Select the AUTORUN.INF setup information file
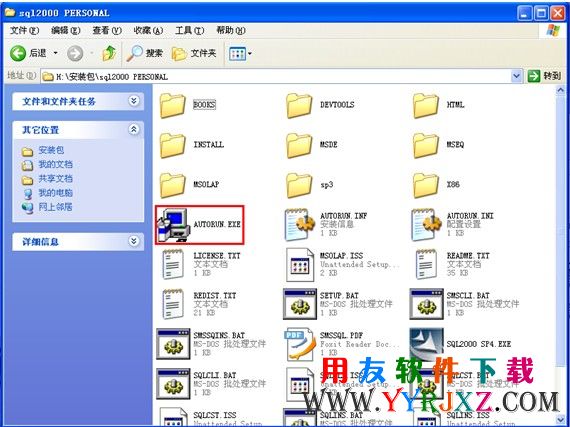The width and height of the screenshot is (570, 427). click(326, 225)
